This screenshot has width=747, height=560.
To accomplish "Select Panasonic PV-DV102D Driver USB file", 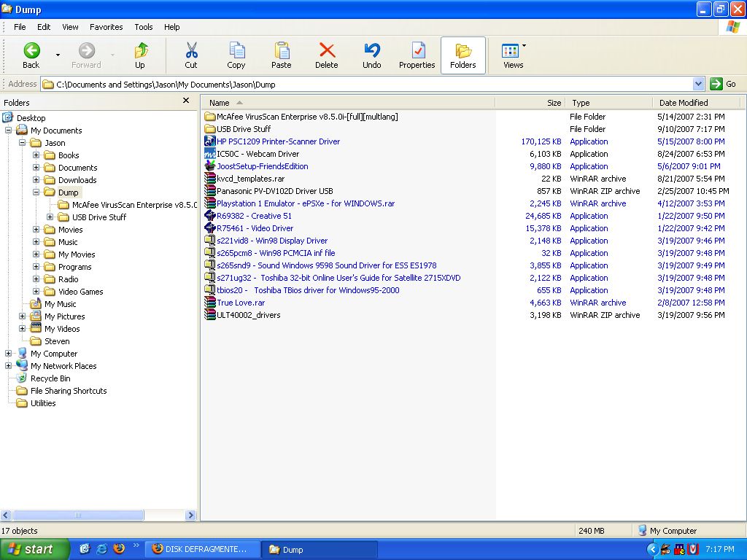I will pos(274,191).
